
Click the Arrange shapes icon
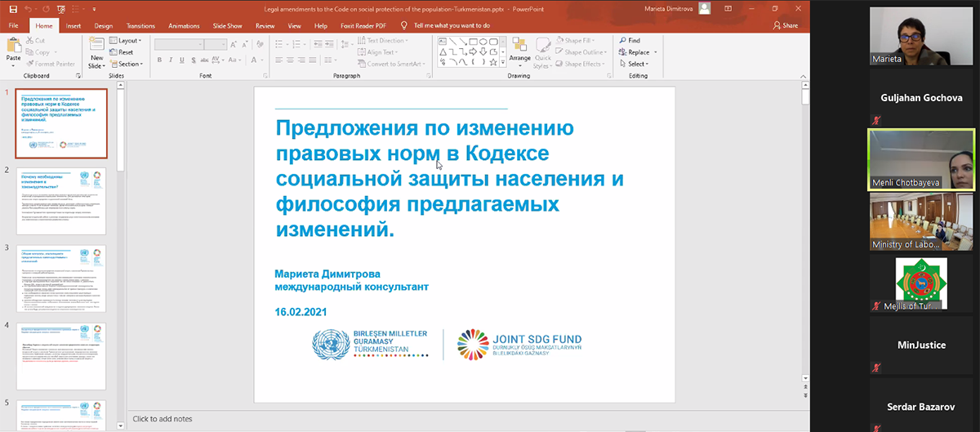pyautogui.click(x=519, y=48)
